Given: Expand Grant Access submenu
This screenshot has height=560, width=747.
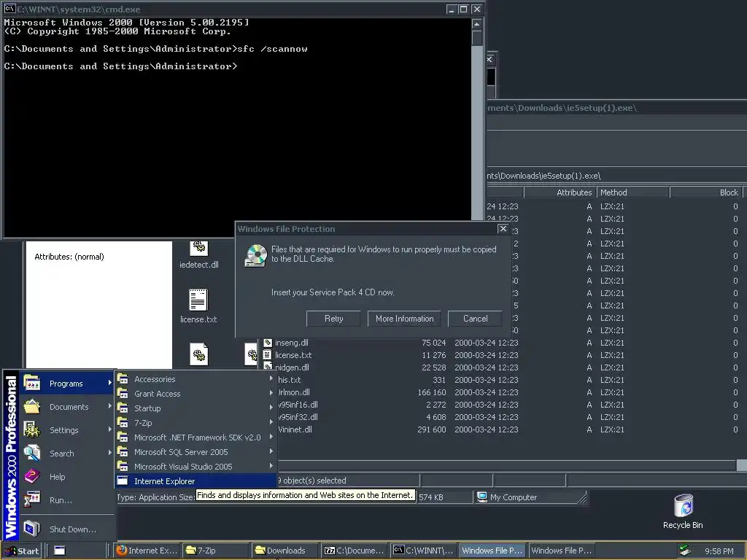Looking at the screenshot, I should [196, 394].
